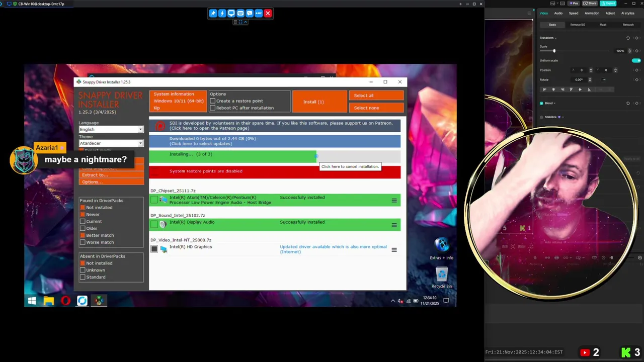Reset the Blend settings in editor panel
This screenshot has height=362, width=644.
coord(628,103)
